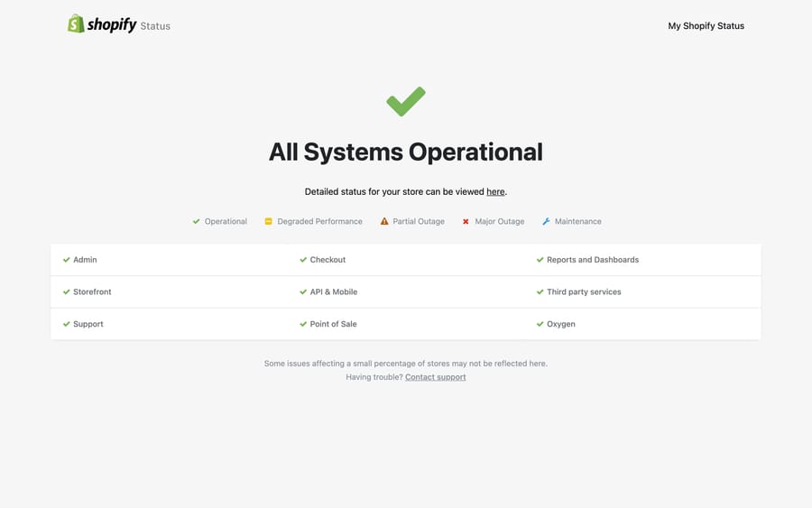The width and height of the screenshot is (812, 508).
Task: Click the 'Degraded Performance' legend text
Action: [x=319, y=222]
